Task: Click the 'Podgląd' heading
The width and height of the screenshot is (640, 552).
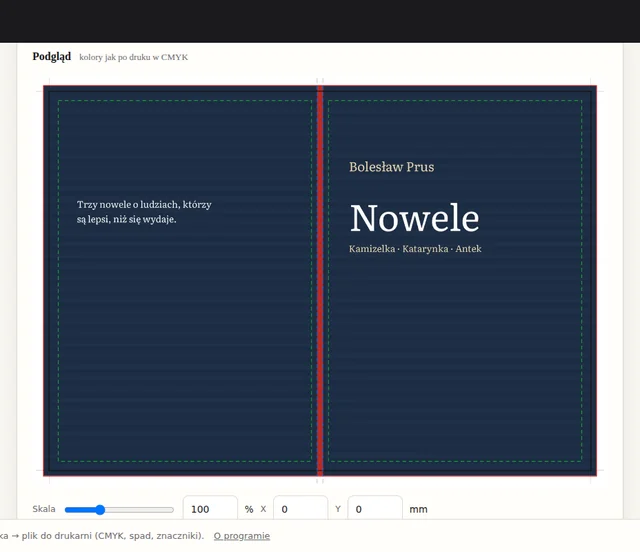Action: pos(52,56)
